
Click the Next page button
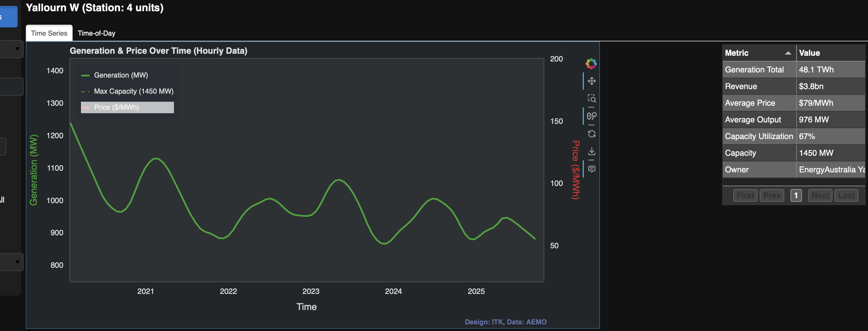tap(820, 195)
